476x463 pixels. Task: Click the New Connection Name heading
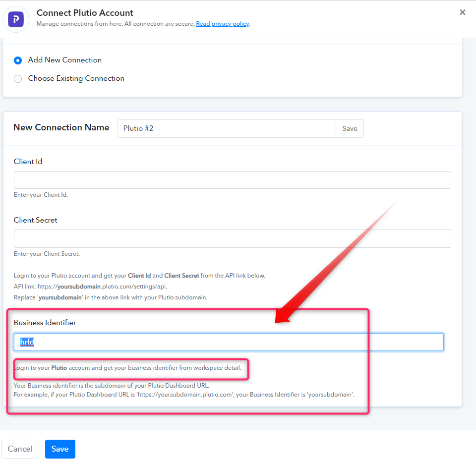(x=61, y=127)
